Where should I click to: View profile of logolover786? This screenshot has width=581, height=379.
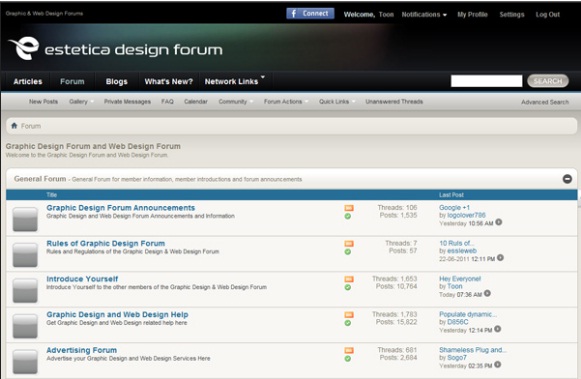coord(466,215)
